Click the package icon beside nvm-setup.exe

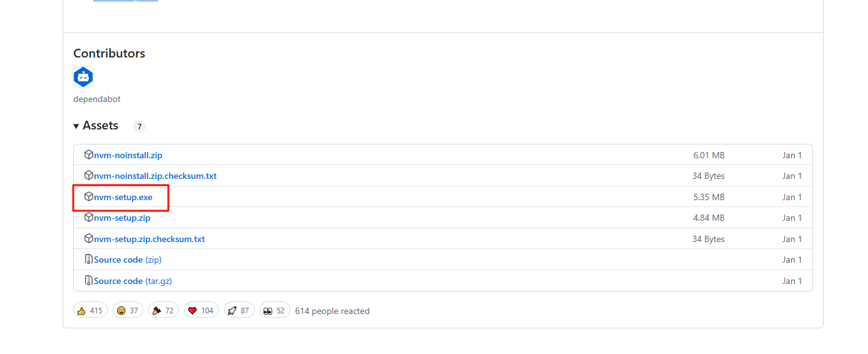tap(89, 197)
